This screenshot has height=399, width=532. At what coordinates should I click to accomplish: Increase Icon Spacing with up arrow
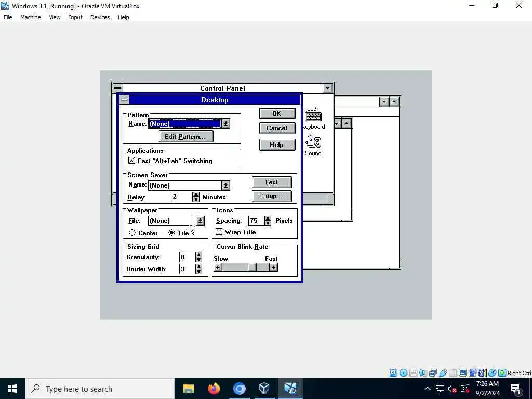(x=268, y=218)
